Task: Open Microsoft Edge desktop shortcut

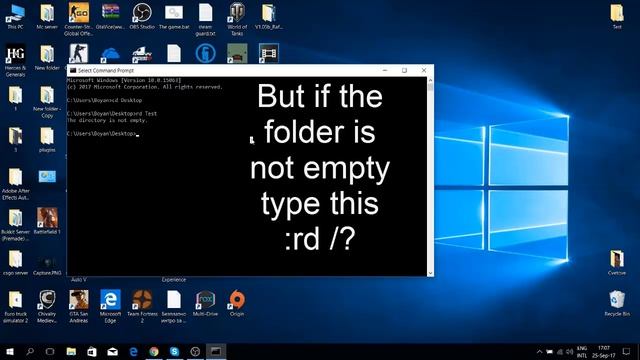Action: pyautogui.click(x=110, y=307)
